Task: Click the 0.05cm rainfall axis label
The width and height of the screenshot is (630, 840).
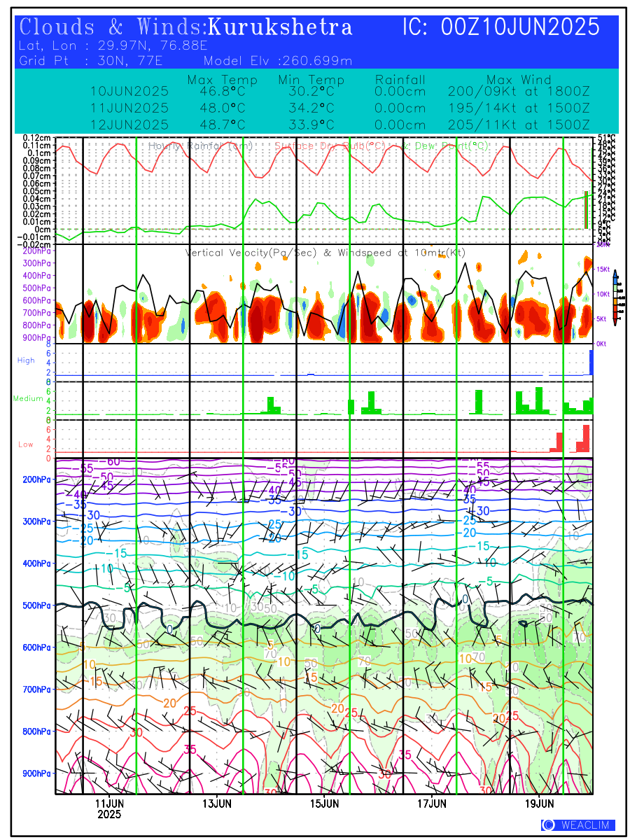Action: coord(37,191)
